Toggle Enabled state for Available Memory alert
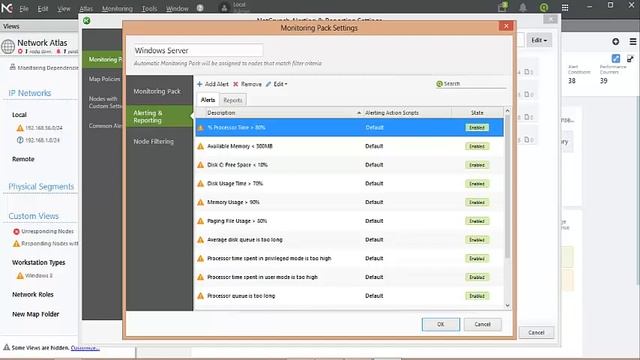640x360 pixels. tap(477, 147)
